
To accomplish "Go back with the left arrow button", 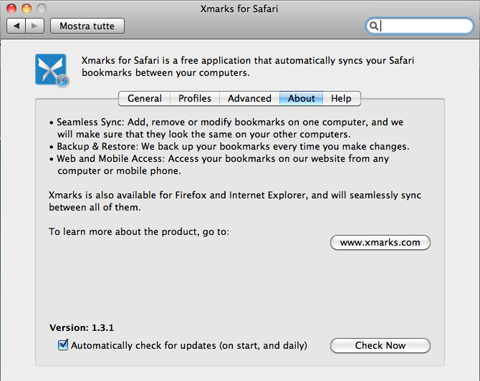I will point(16,26).
